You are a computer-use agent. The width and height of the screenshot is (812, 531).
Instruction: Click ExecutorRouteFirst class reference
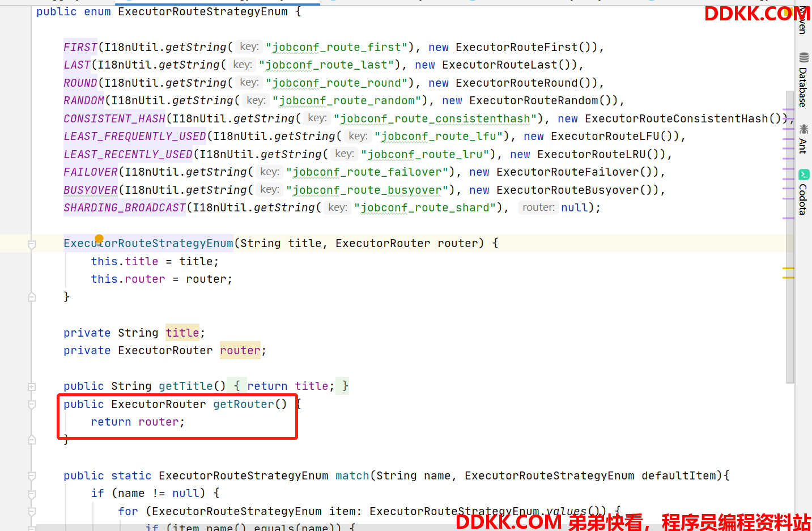tap(517, 47)
